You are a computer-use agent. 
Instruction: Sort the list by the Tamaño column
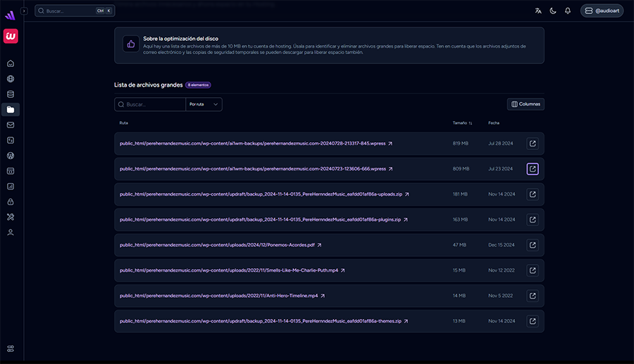coord(462,123)
